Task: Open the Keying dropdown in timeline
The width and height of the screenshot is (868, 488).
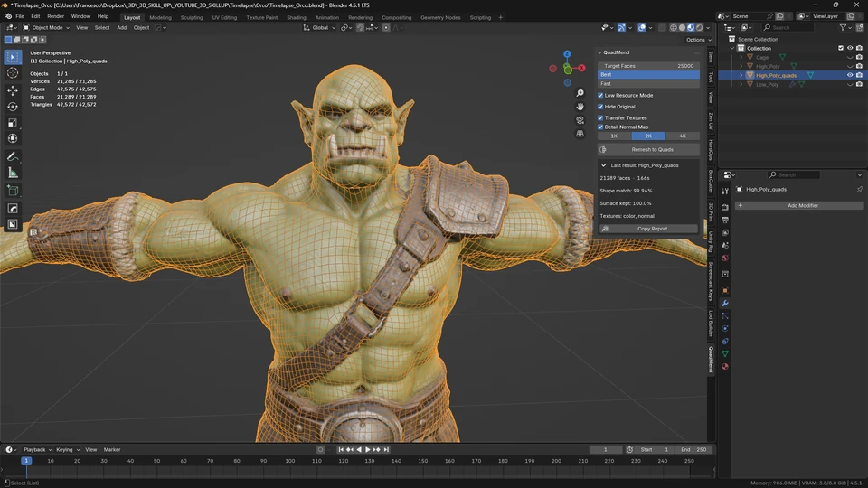Action: 68,450
